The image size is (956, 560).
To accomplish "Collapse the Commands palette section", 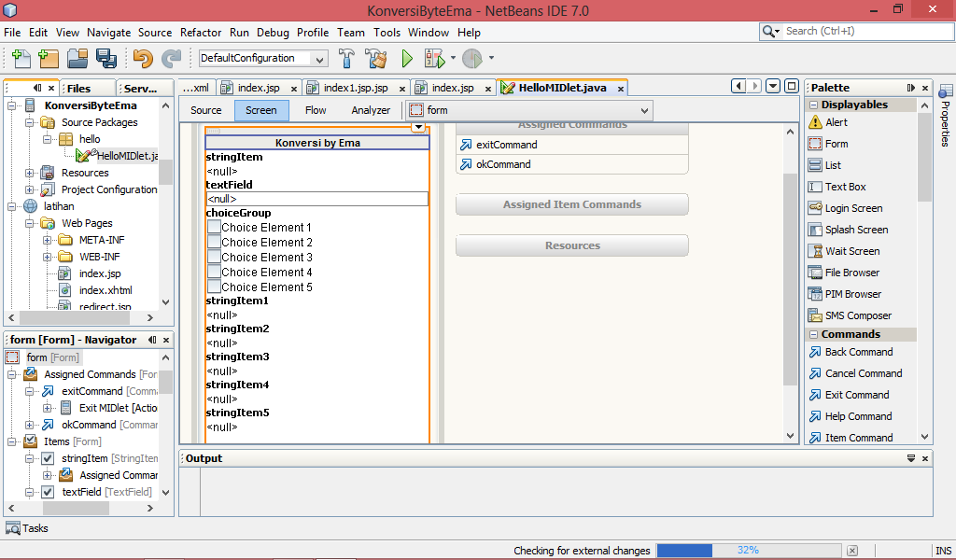I will pyautogui.click(x=813, y=334).
